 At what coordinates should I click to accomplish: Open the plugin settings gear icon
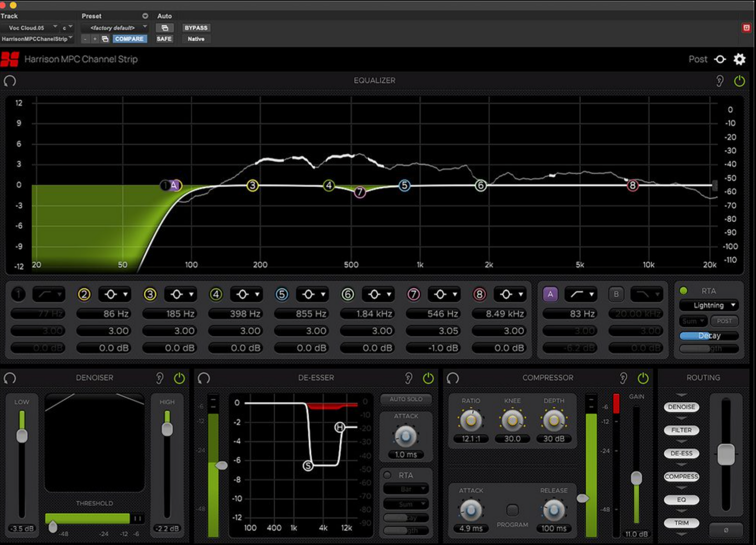tap(740, 59)
